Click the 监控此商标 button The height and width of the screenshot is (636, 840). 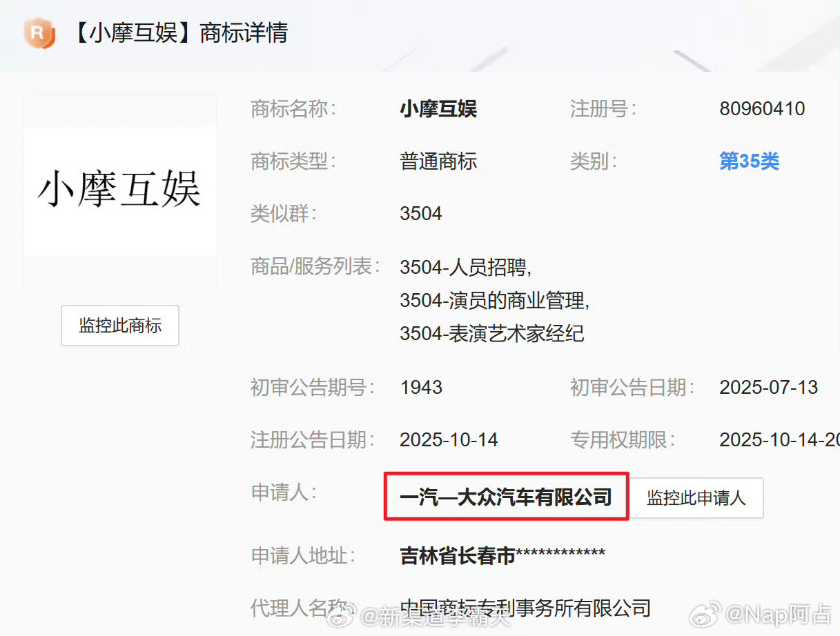pos(120,326)
